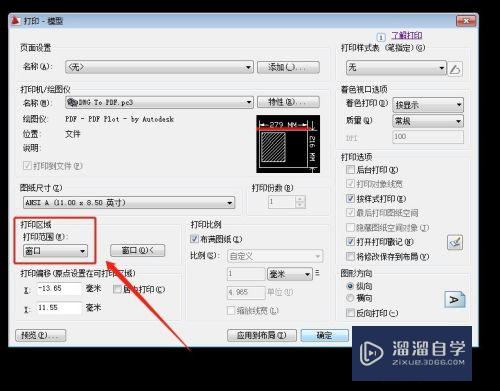This screenshot has height=391, width=500.
Task: Click the Y offset input field
Action: coord(59,308)
